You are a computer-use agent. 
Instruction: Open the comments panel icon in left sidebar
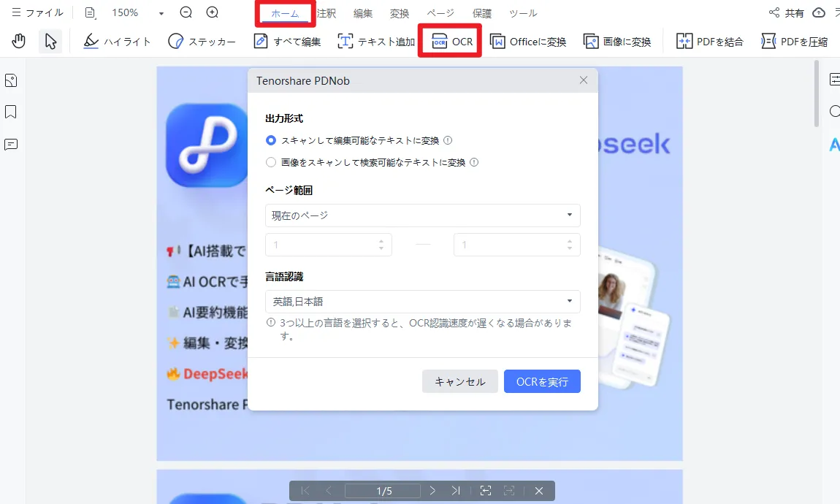[11, 145]
